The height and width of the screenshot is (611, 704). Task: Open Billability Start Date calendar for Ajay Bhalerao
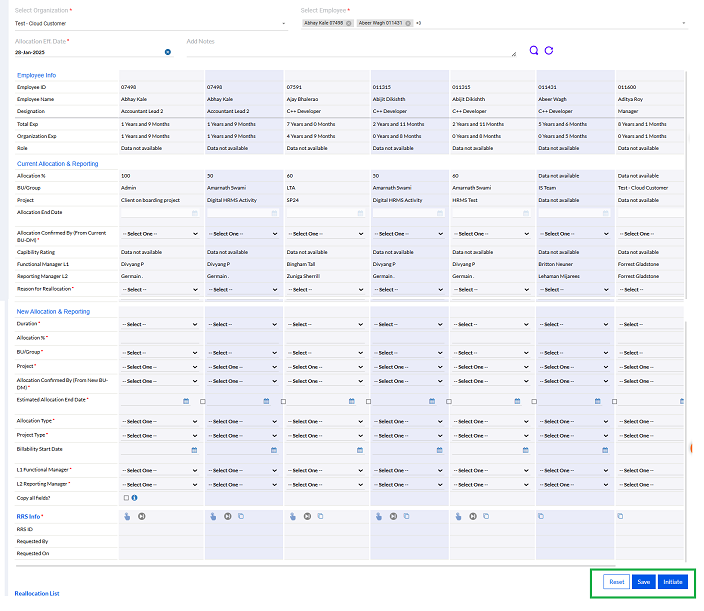coord(360,450)
